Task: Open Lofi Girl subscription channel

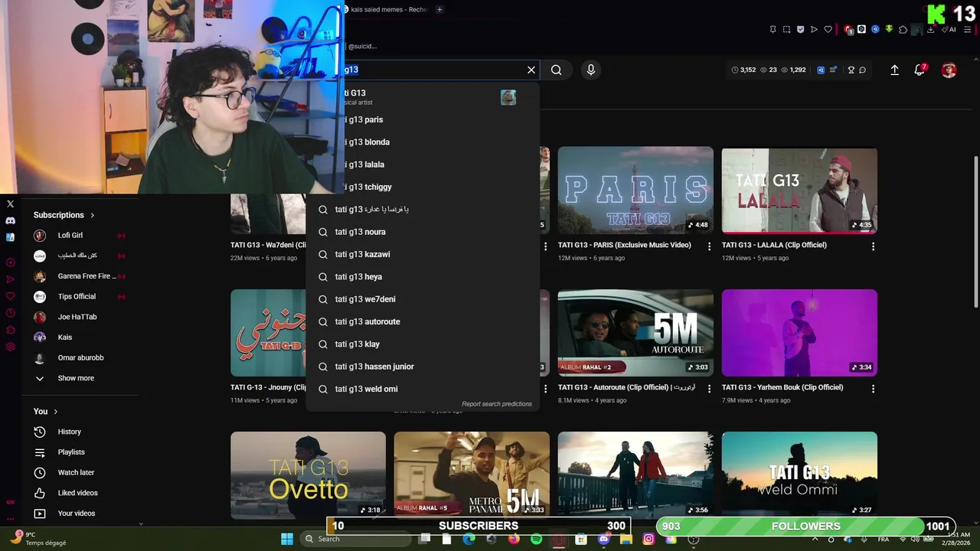Action: 80,236
